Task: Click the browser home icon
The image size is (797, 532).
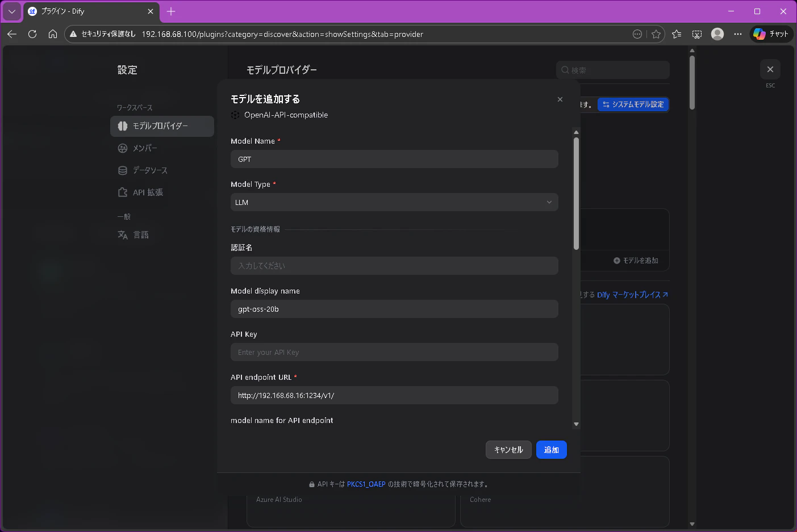Action: pyautogui.click(x=53, y=34)
